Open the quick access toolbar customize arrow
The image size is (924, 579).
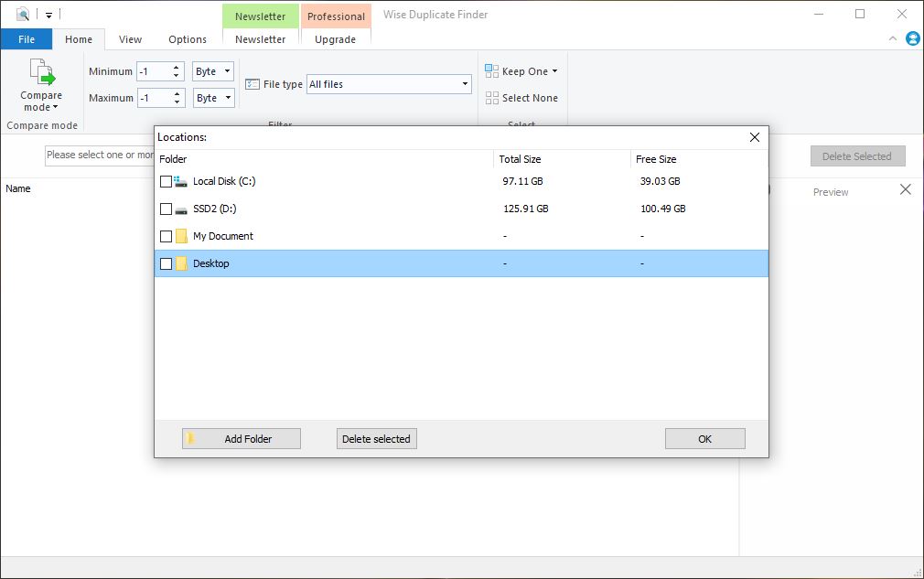(48, 15)
